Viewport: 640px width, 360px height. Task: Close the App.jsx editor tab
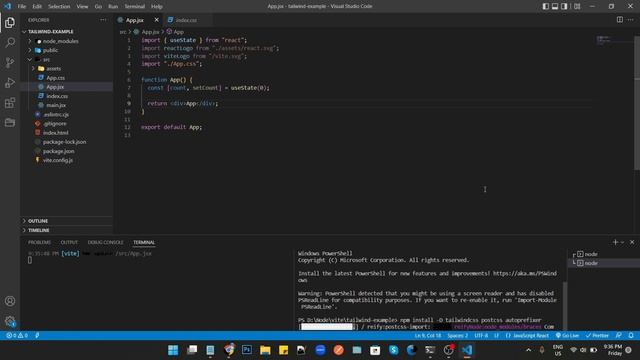click(x=156, y=20)
